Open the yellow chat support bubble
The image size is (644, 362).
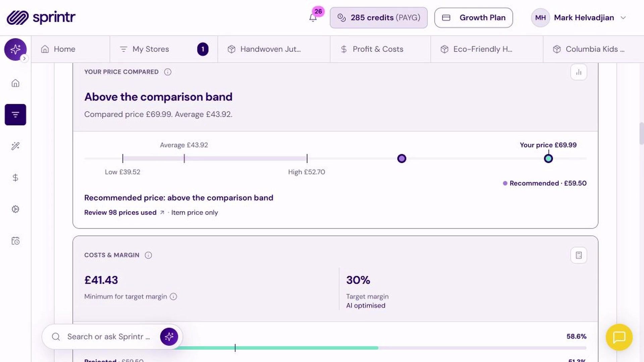coord(619,337)
